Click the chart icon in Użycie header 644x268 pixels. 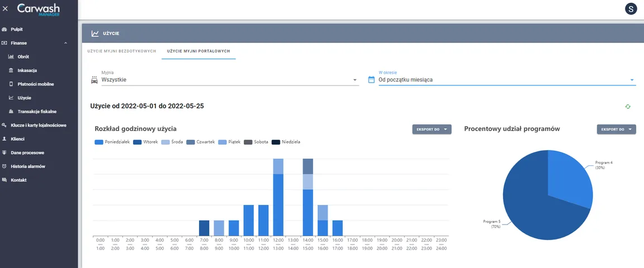(95, 33)
